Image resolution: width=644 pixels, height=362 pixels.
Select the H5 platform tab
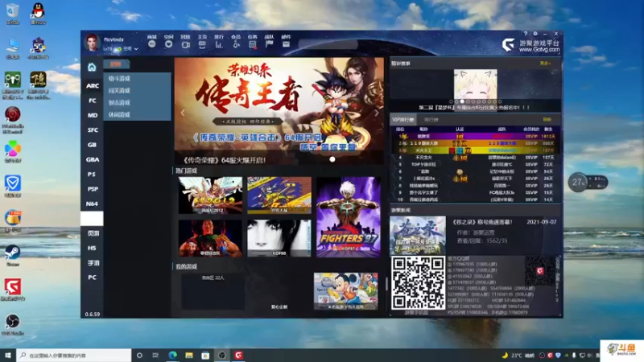click(93, 249)
